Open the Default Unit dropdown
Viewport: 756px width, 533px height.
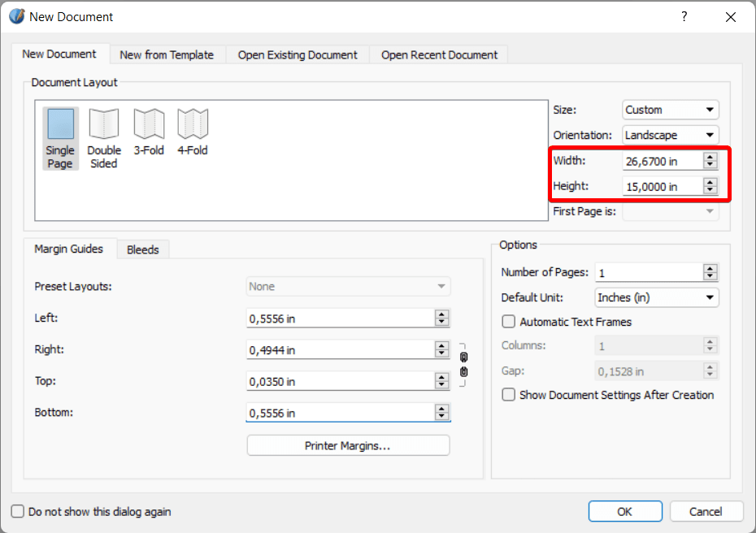(x=657, y=297)
